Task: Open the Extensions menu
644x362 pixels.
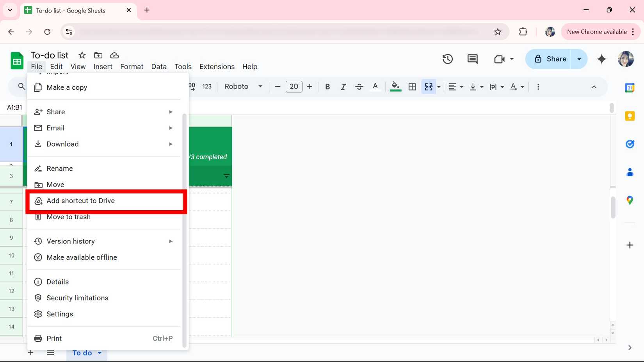Action: click(x=217, y=67)
